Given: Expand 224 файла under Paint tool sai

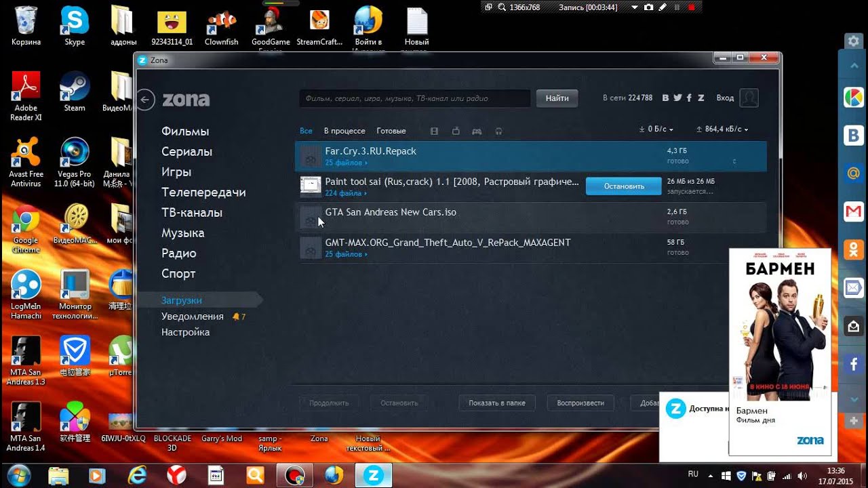Looking at the screenshot, I should [346, 193].
